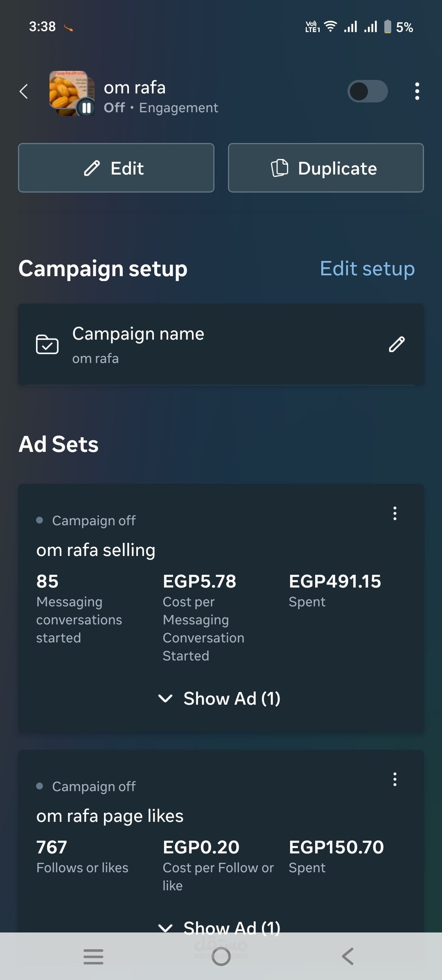Image resolution: width=442 pixels, height=980 pixels.
Task: Click the Duplicate button
Action: [326, 168]
